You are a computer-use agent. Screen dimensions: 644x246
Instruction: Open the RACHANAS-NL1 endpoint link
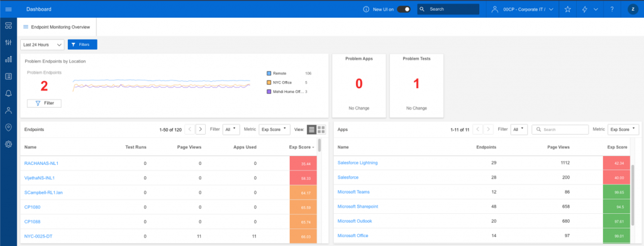[42, 163]
